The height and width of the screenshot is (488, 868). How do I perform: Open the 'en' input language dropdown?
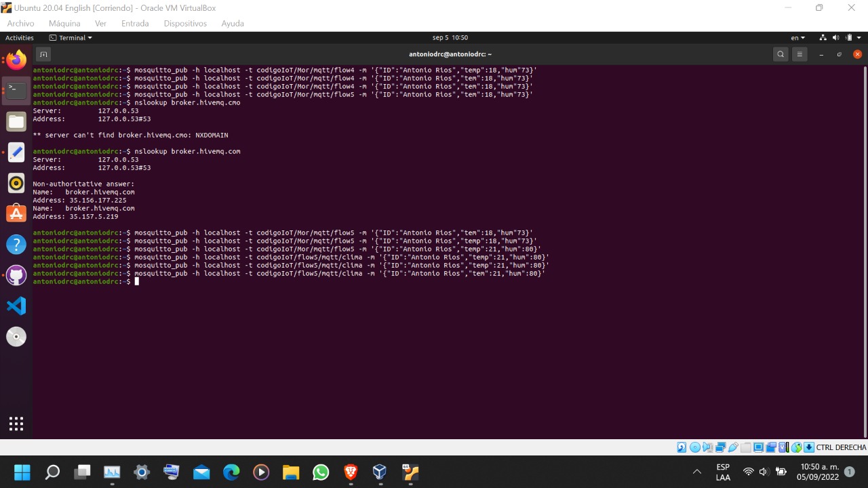point(798,38)
